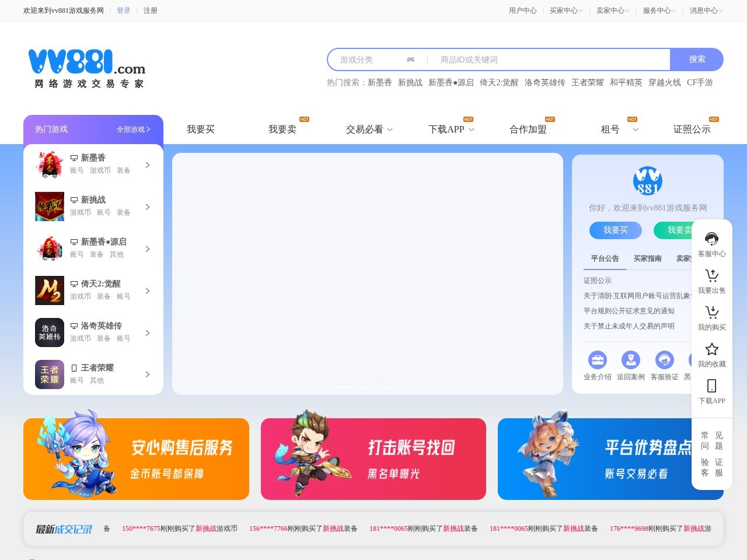747x560 pixels.
Task: Expand the 租号 nav menu
Action: click(x=619, y=129)
